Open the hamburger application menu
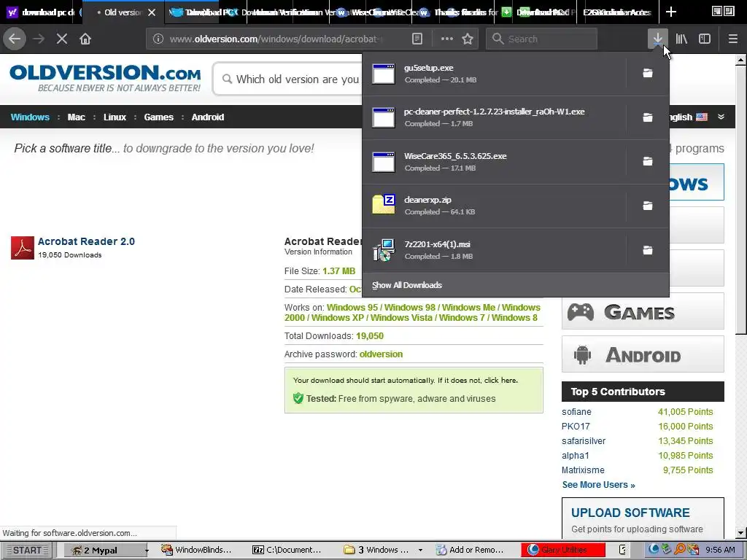 coord(732,39)
